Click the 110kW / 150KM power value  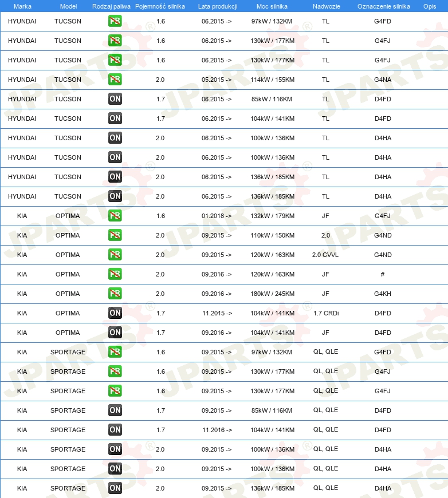pos(272,235)
